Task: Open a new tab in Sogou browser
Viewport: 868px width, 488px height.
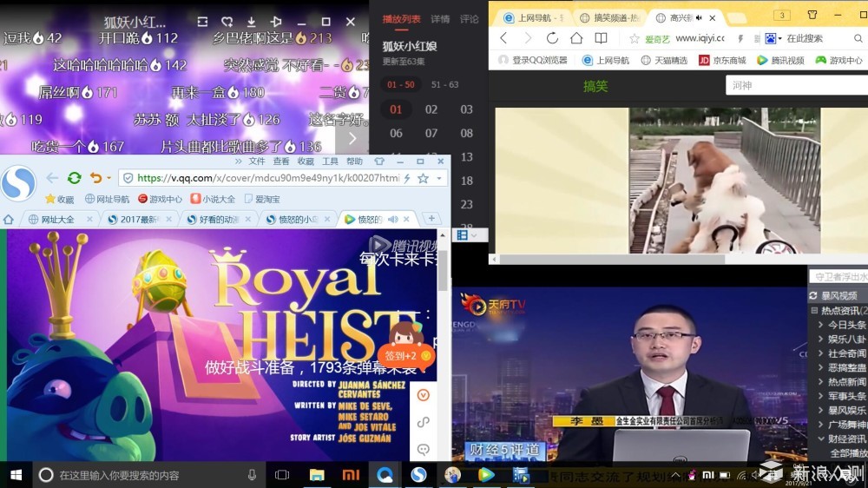Action: coord(431,219)
